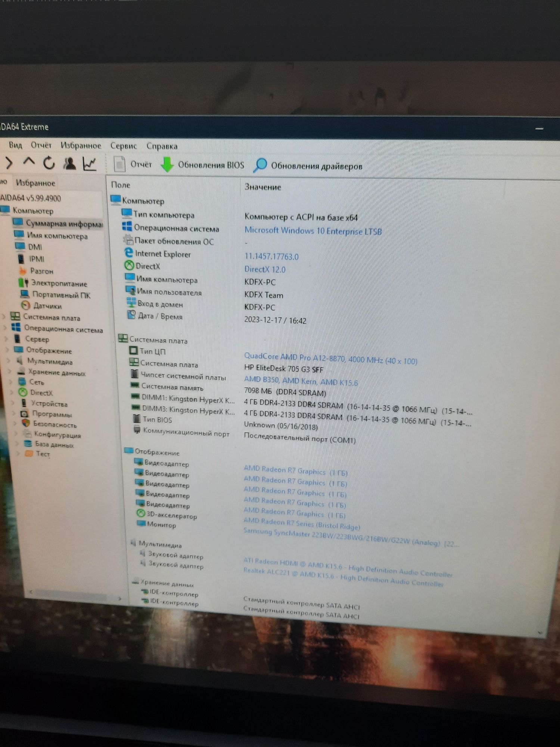Click the HP EliteDesk 705 G3 SFF value
Viewport: 560px width, 747px height.
(x=284, y=369)
